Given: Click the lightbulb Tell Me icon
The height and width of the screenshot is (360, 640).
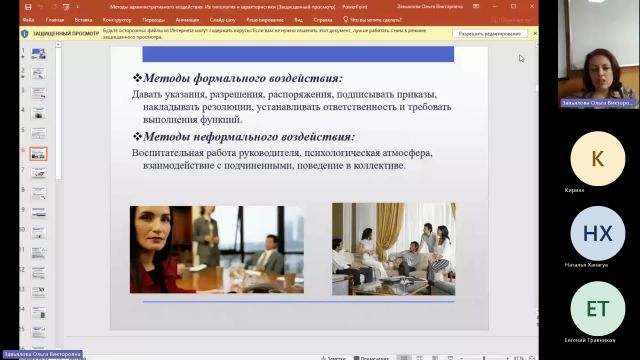Looking at the screenshot, I should point(345,19).
